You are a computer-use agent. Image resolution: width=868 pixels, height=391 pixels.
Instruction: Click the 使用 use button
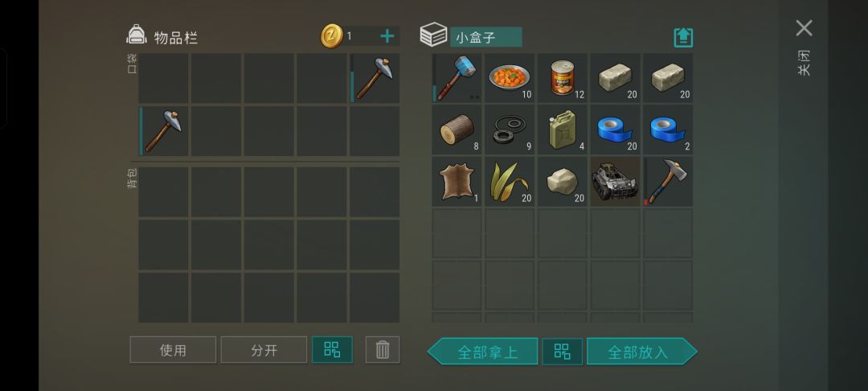pos(173,350)
